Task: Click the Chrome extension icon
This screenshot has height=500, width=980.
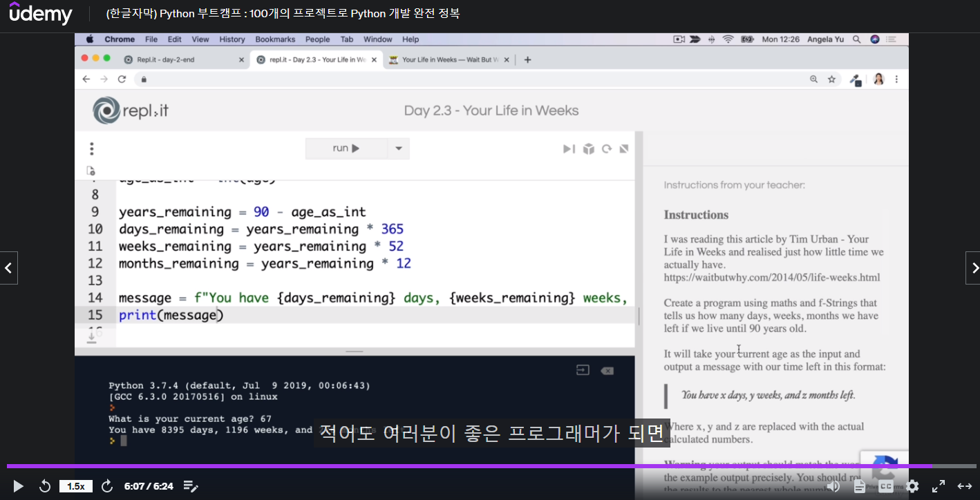Action: tap(856, 80)
